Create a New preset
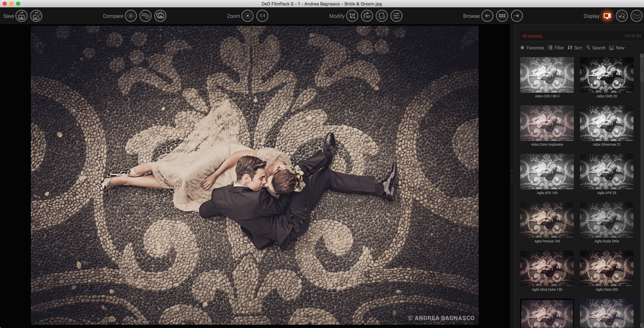 (616, 48)
